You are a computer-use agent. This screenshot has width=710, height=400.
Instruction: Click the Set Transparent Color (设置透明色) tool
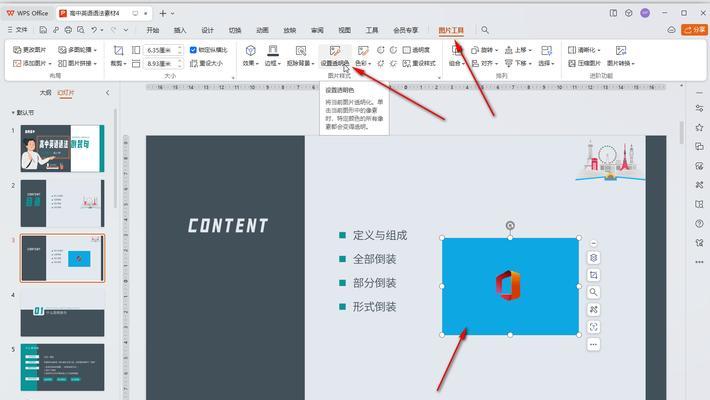point(336,62)
